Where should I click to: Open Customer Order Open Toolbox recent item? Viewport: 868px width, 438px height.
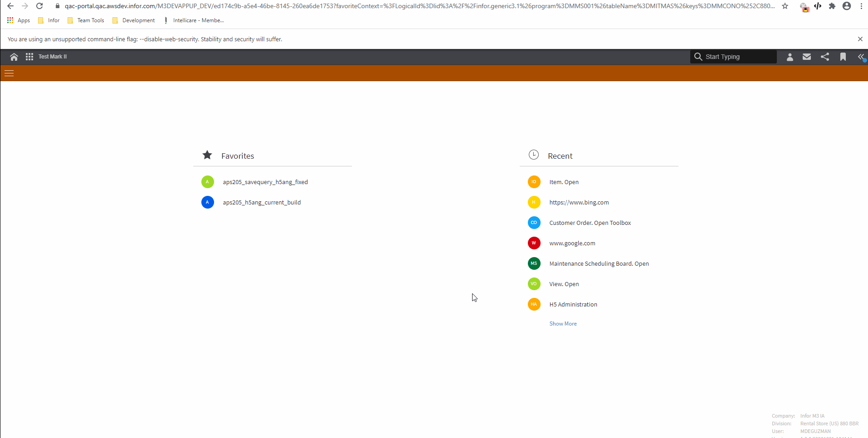click(x=590, y=223)
